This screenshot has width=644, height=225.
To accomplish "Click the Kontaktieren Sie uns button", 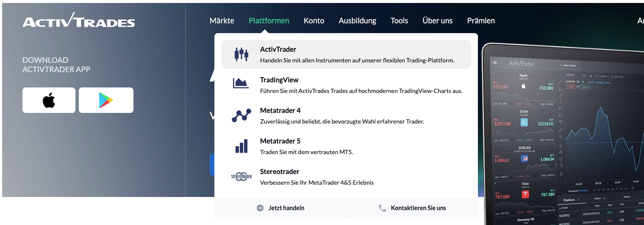I will tap(412, 208).
